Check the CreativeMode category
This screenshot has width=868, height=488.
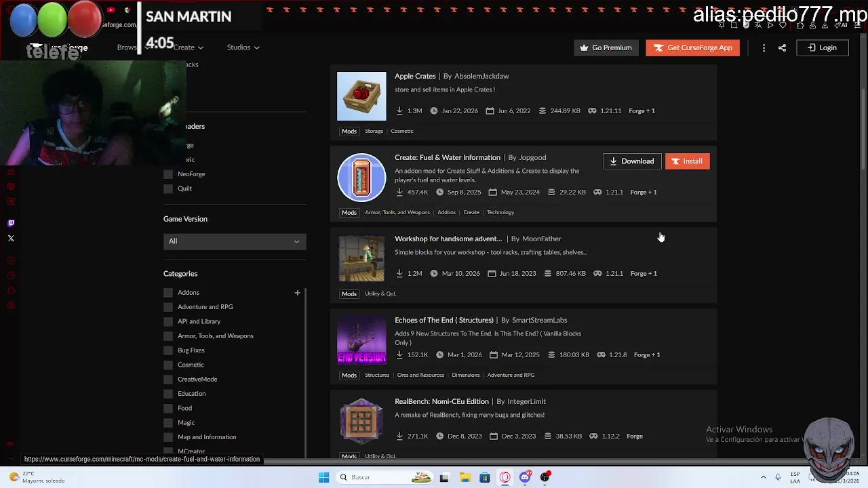coord(168,380)
